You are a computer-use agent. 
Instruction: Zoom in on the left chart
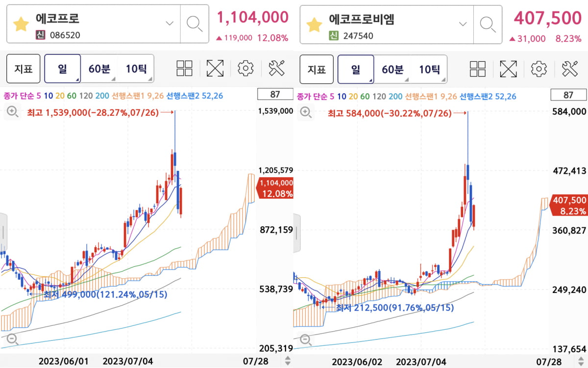pyautogui.click(x=13, y=112)
